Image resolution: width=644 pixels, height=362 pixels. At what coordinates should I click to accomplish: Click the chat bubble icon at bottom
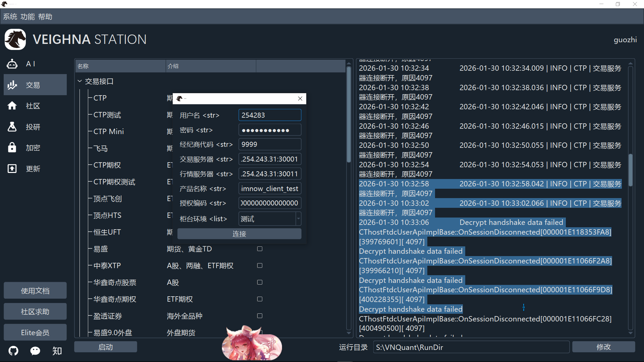pyautogui.click(x=35, y=351)
